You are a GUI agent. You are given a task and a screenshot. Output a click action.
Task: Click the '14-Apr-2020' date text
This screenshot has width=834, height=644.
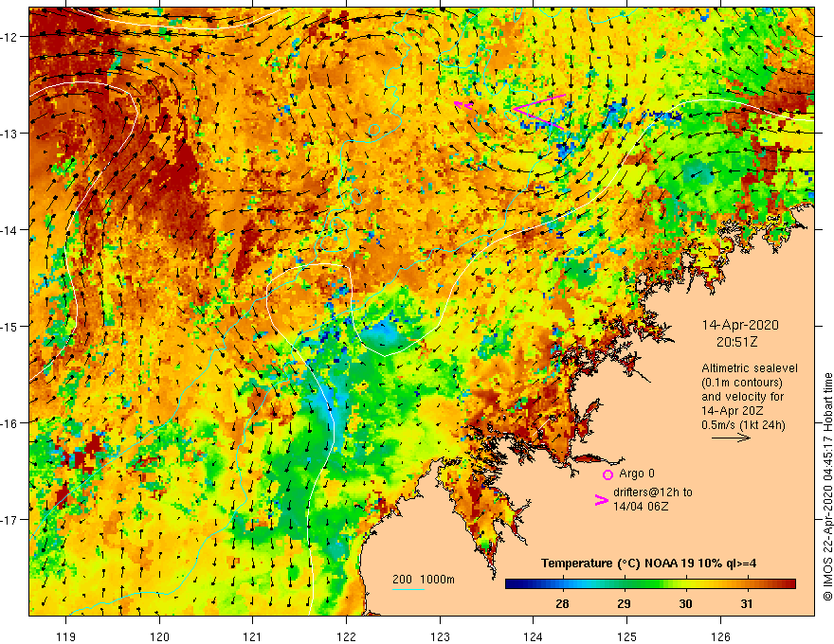740,325
